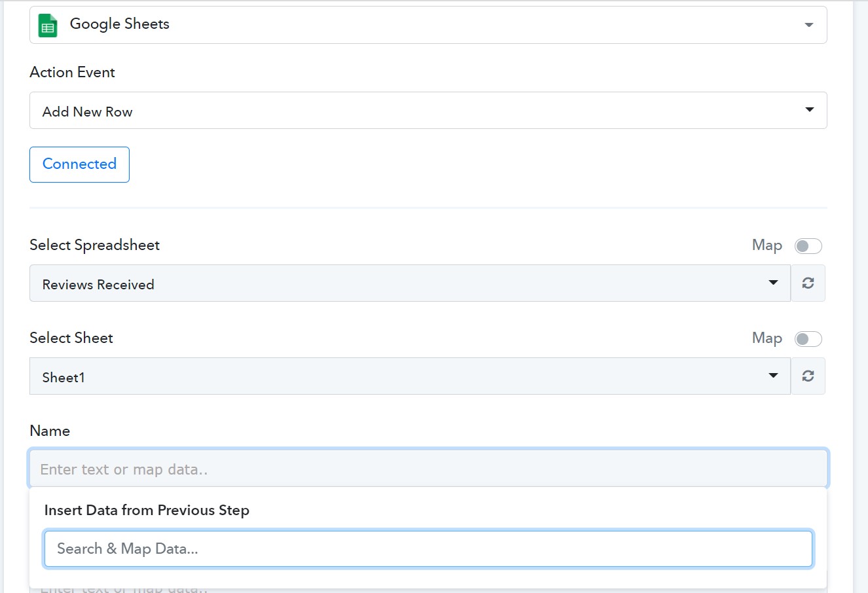
Task: Click the Map label beside Select Spreadsheet
Action: 767,245
